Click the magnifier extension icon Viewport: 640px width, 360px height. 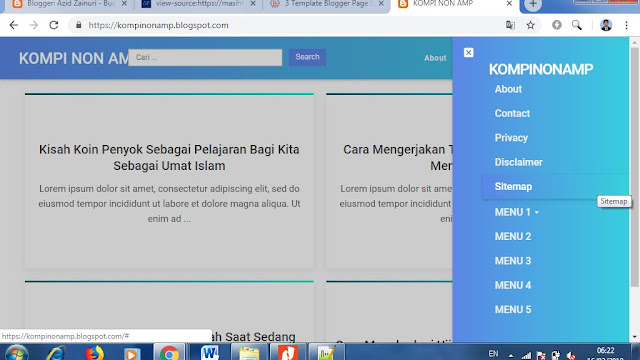[x=577, y=25]
